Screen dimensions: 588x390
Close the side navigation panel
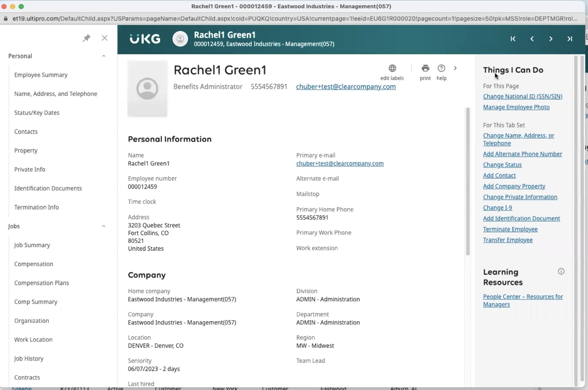click(x=105, y=38)
